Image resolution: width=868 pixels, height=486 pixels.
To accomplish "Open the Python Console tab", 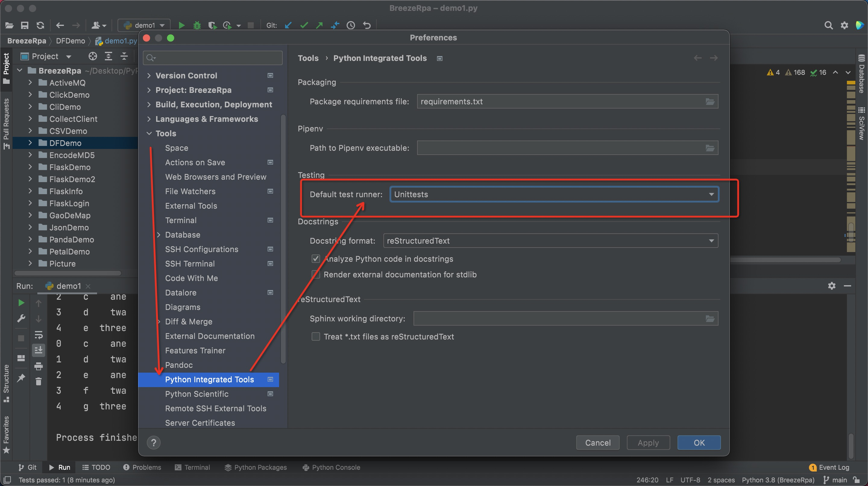I will (x=332, y=467).
